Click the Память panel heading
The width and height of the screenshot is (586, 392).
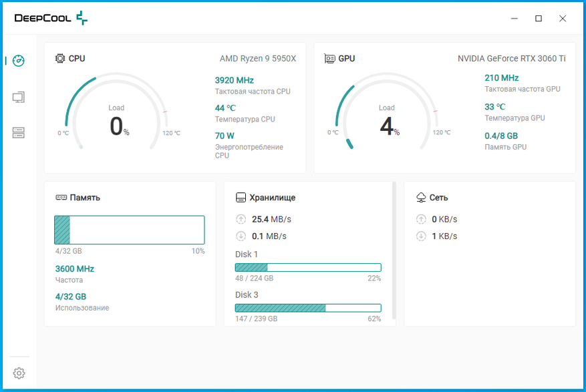tap(85, 198)
